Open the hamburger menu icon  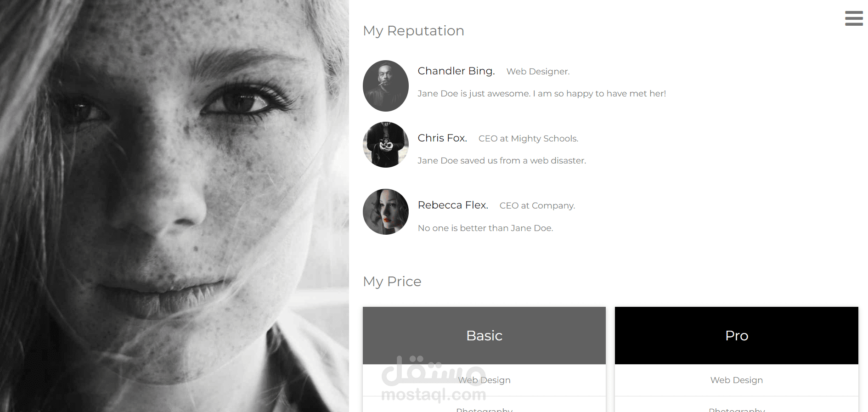tap(854, 18)
